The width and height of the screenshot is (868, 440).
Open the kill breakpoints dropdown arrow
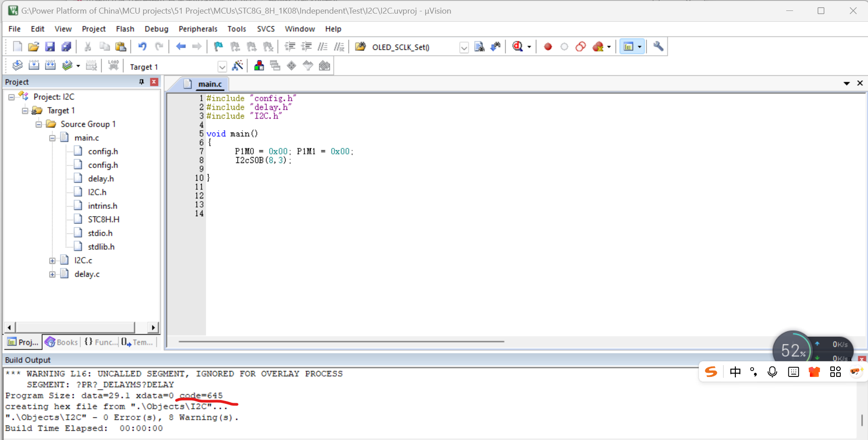(x=609, y=47)
